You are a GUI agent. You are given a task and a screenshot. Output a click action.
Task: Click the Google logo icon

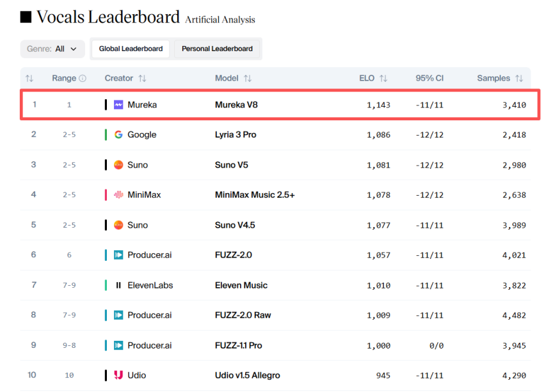[118, 135]
